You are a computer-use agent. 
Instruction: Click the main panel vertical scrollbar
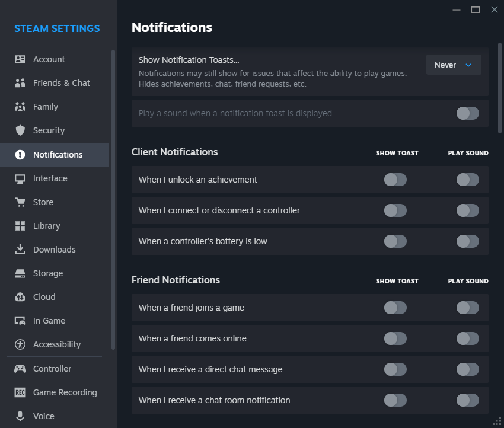coord(499,88)
